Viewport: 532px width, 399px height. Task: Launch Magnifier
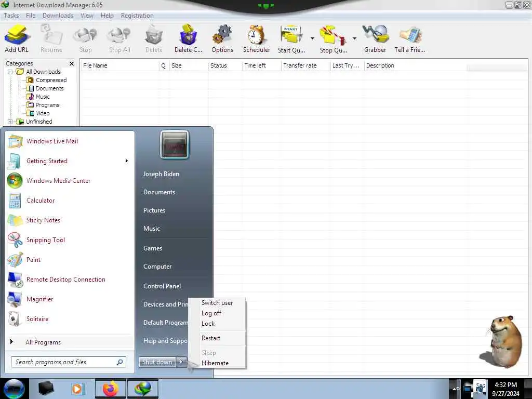pyautogui.click(x=70, y=299)
